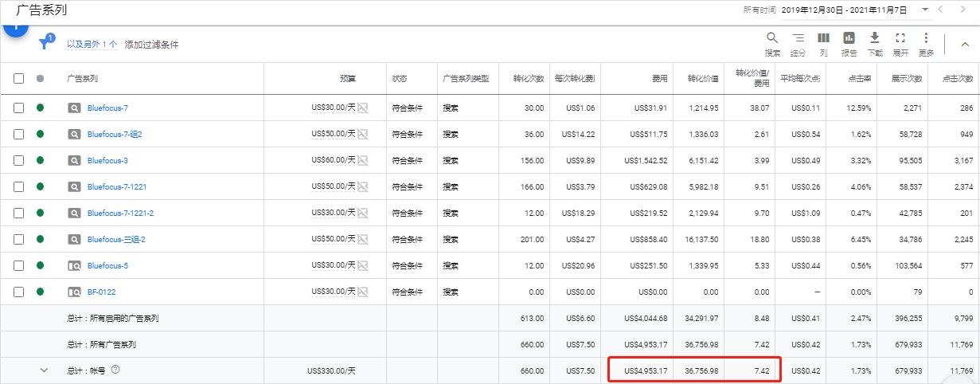Open the BF-0122 campaign link
This screenshot has width=980, height=384.
pyautogui.click(x=101, y=292)
